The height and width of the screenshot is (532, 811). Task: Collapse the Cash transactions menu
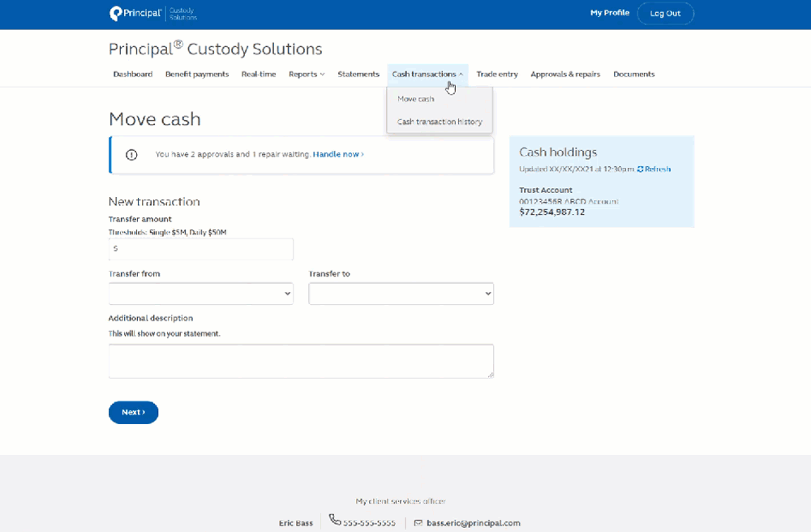(x=427, y=74)
